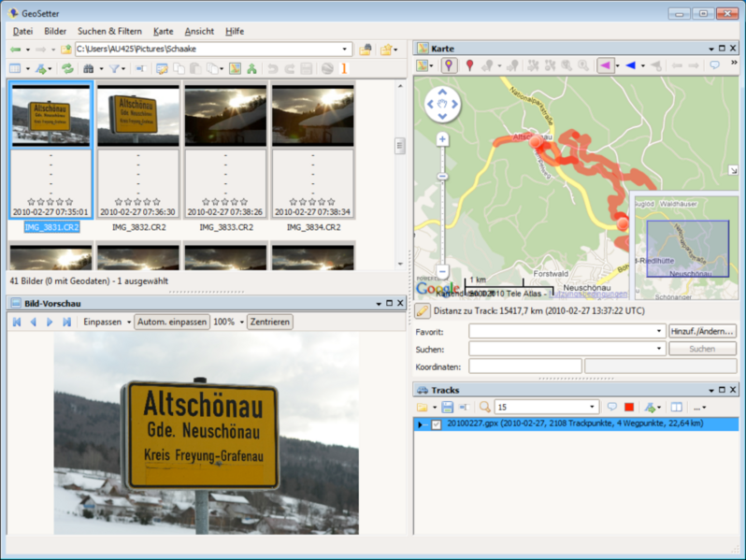Click the red map pin icon
The image size is (746, 560).
tap(469, 65)
